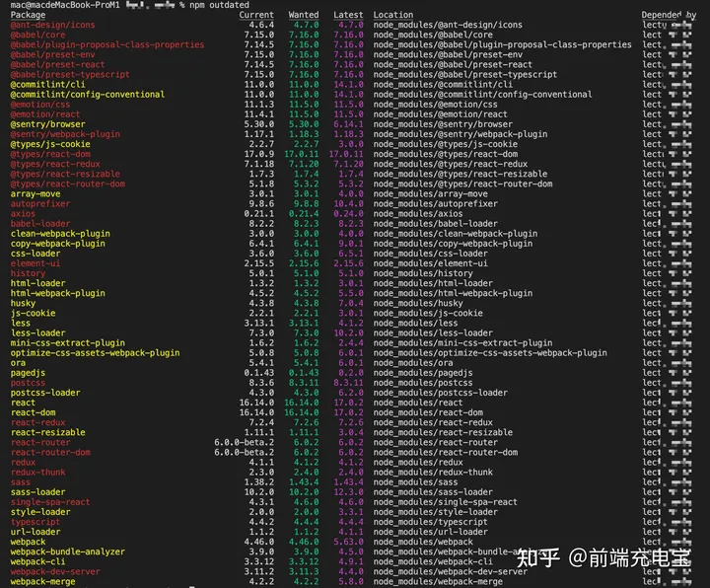Click Current version 7.2.4 of react-redux

[261, 423]
